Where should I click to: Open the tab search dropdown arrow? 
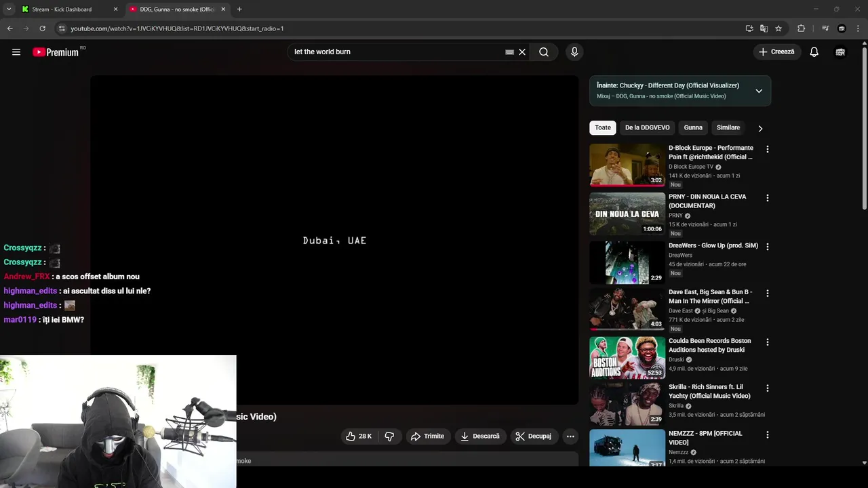(x=9, y=9)
